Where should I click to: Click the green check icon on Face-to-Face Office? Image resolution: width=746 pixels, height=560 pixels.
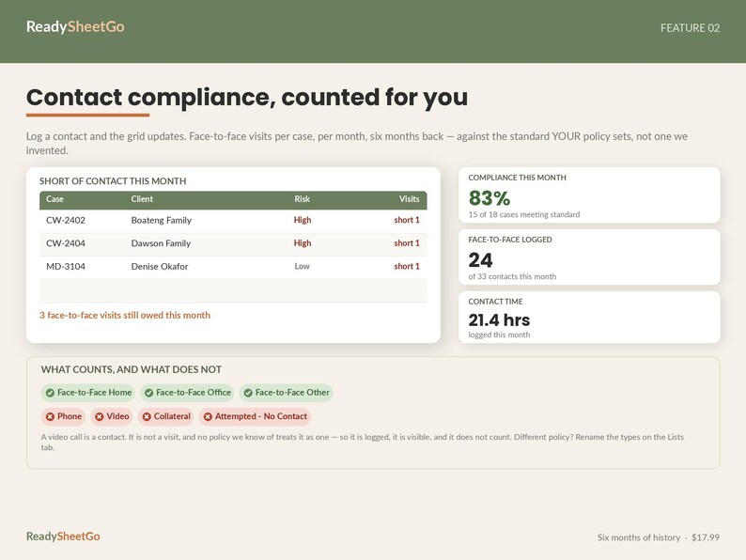pos(148,393)
